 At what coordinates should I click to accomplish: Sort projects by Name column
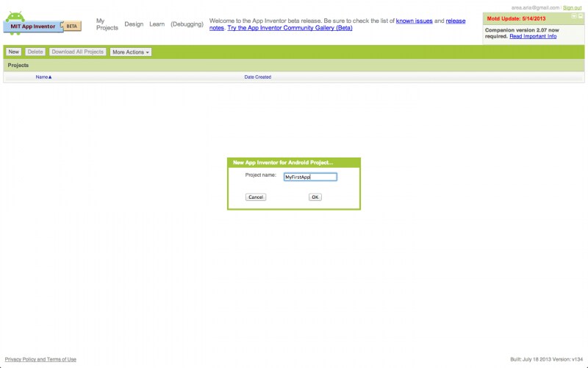(x=43, y=77)
